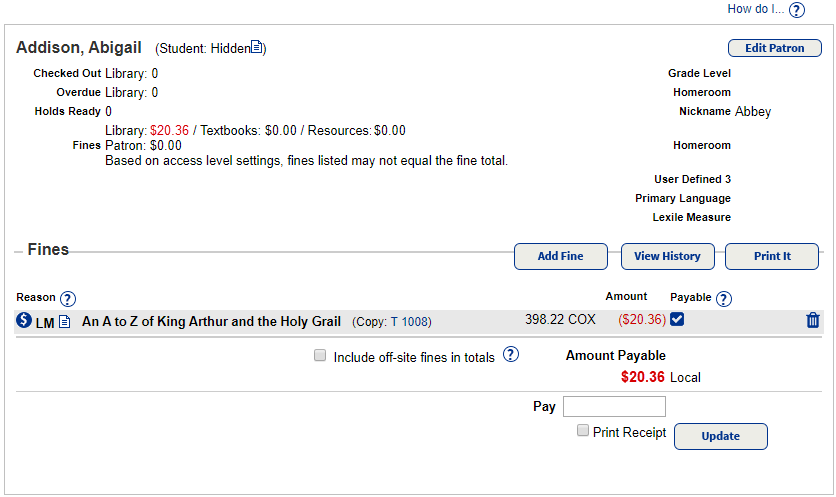
Task: Open the fine note icon beside LM
Action: 64,321
